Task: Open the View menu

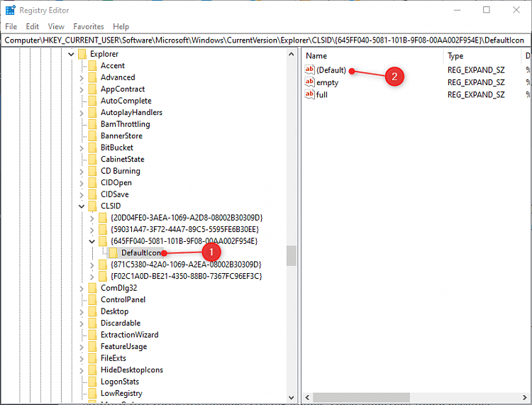Action: (x=56, y=26)
